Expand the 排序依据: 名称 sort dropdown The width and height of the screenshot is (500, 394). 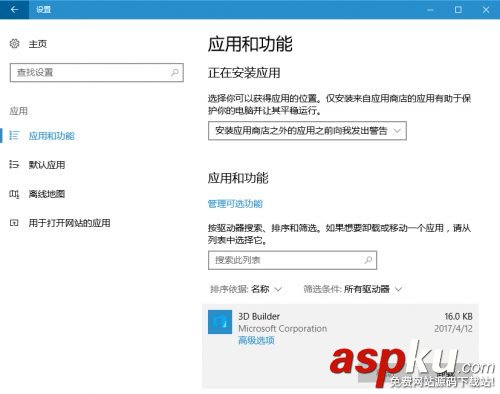246,289
